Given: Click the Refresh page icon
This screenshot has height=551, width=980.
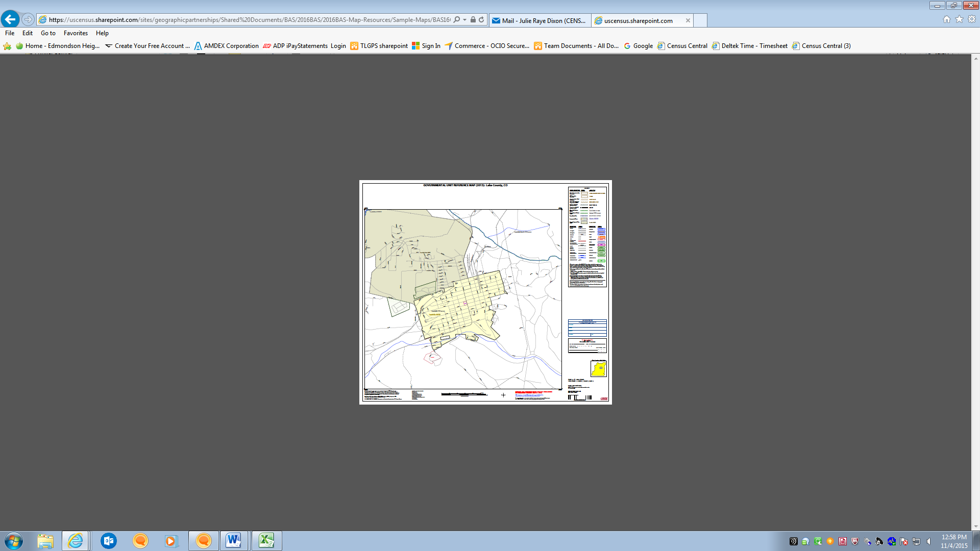Looking at the screenshot, I should tap(481, 20).
